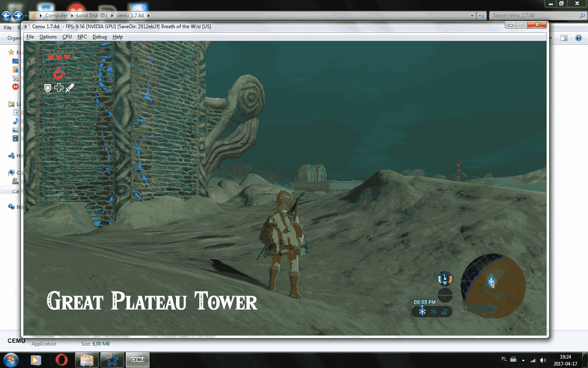This screenshot has height=368, width=588.
Task: Expand the arrow after cemu_1.7.4d breadcrumb
Action: (x=148, y=16)
